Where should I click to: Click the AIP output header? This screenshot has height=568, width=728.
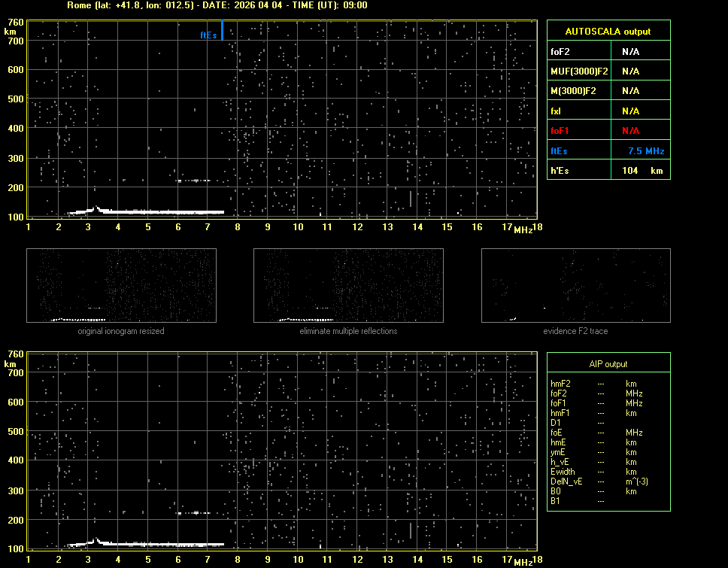(608, 364)
